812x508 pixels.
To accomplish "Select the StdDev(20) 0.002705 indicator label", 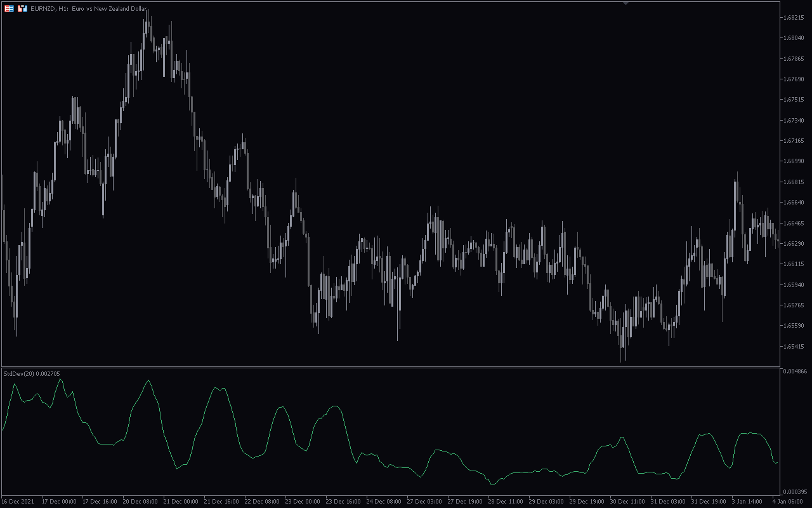I will 32,373.
